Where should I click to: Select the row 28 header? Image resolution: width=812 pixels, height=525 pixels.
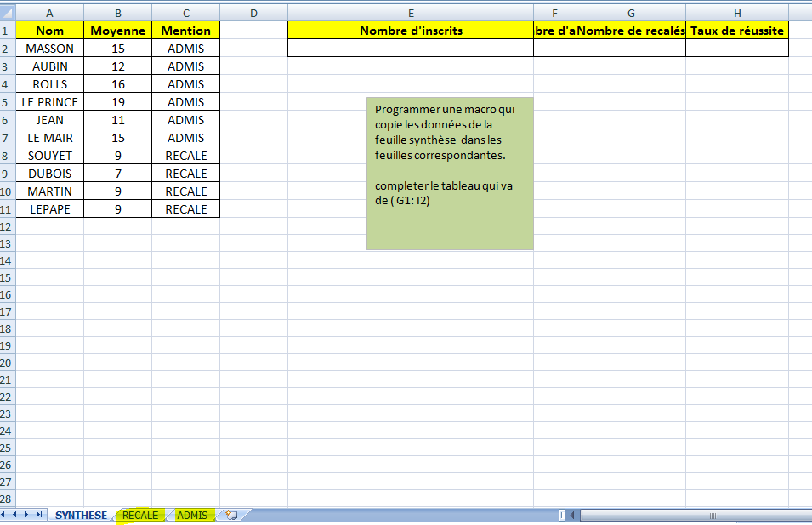(x=8, y=499)
